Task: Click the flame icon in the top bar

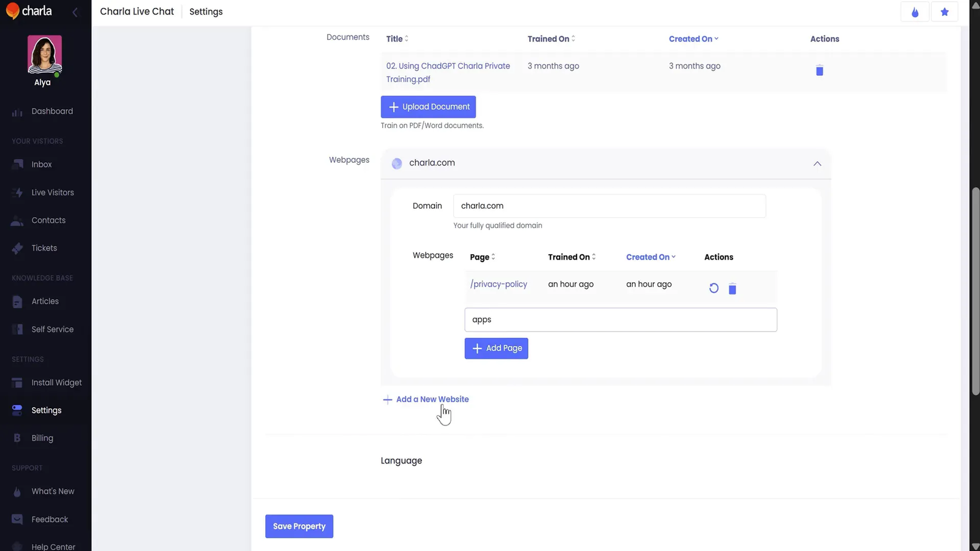Action: pos(914,12)
